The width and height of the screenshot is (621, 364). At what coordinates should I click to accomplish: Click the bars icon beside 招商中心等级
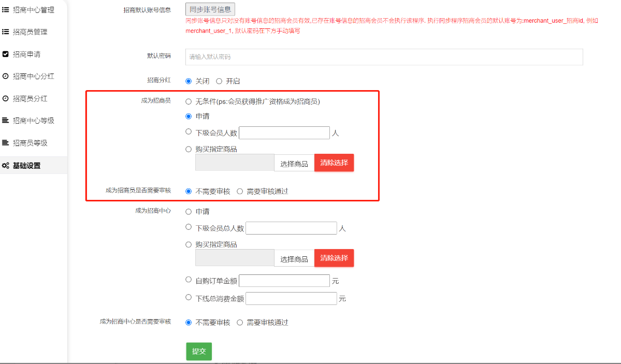point(6,121)
